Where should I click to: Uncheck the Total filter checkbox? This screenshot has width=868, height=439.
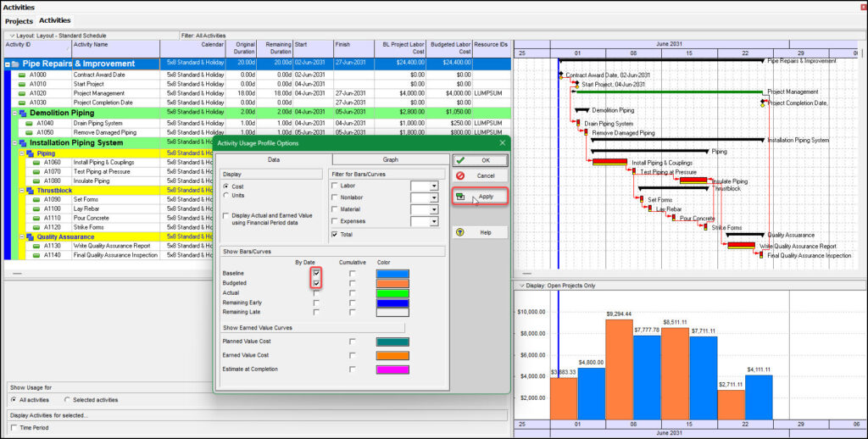pyautogui.click(x=334, y=235)
